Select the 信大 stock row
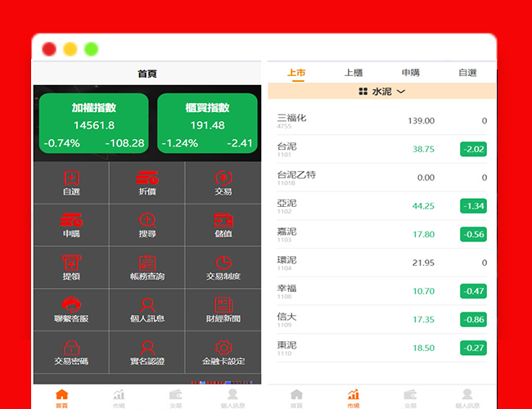The image size is (532, 409). 381,320
